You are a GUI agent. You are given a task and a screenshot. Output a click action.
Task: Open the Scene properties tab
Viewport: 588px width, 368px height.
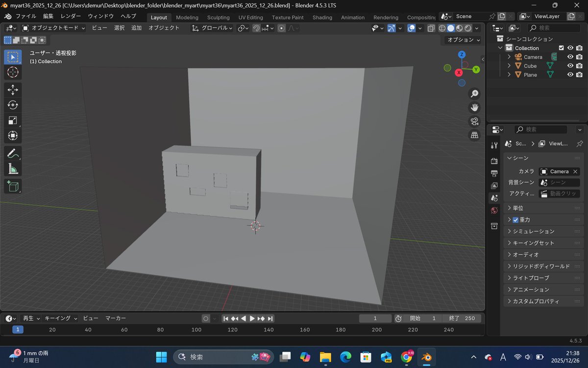pyautogui.click(x=494, y=198)
